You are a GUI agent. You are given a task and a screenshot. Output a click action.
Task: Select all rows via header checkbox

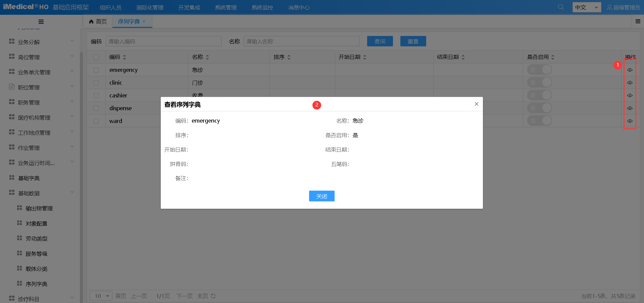(96, 57)
